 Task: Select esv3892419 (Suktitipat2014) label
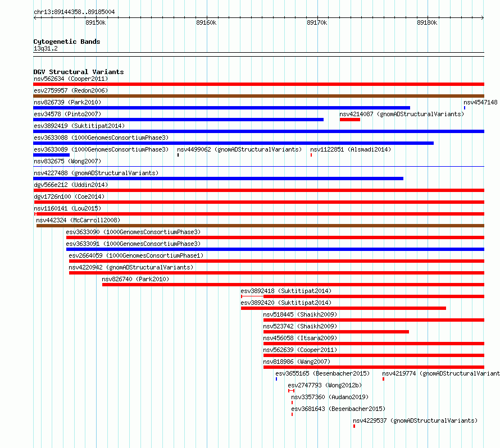coord(79,126)
